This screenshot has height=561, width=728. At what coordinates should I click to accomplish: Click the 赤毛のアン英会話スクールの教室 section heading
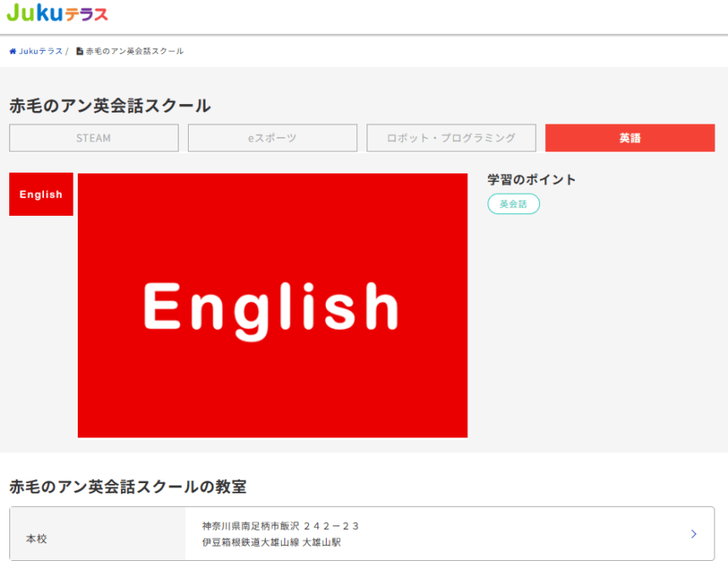128,487
